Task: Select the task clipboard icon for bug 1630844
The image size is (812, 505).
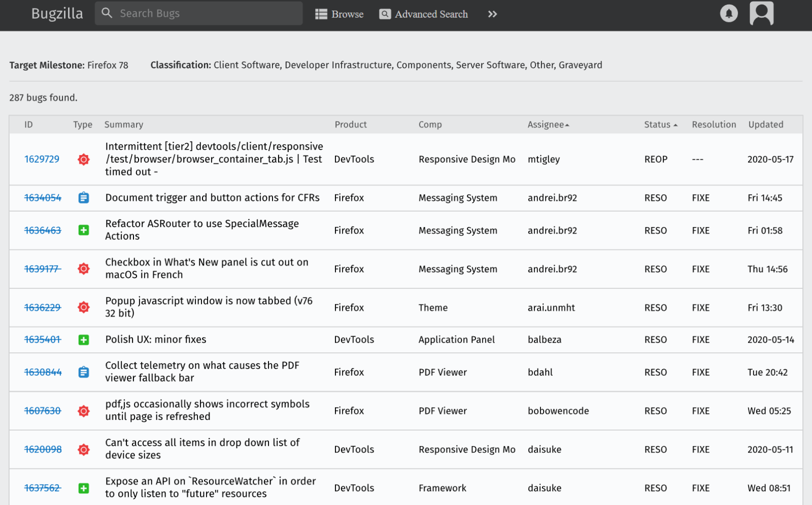Action: click(x=83, y=372)
